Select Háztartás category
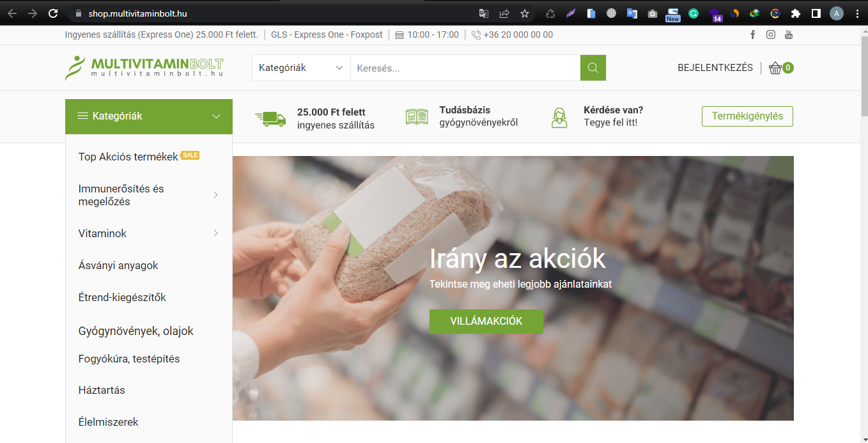This screenshot has width=868, height=443. [102, 390]
